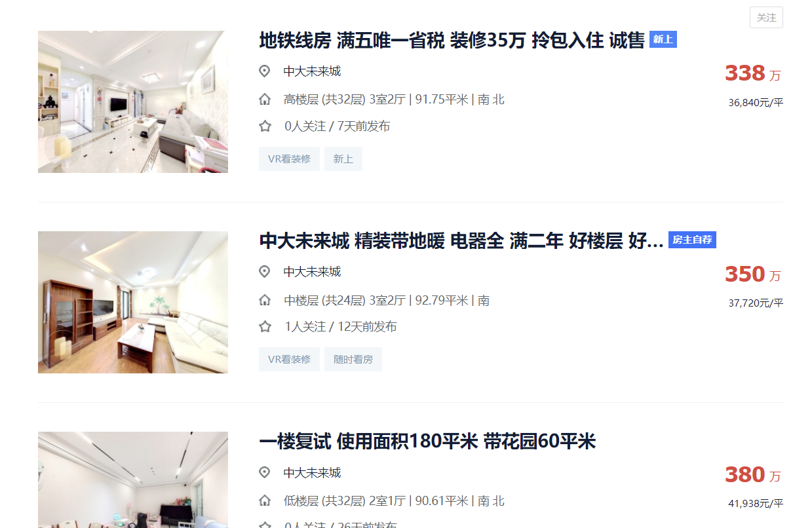Viewport: 812px width, 528px height.
Task: Click the location pin icon of the 380万 listing
Action: (265, 473)
